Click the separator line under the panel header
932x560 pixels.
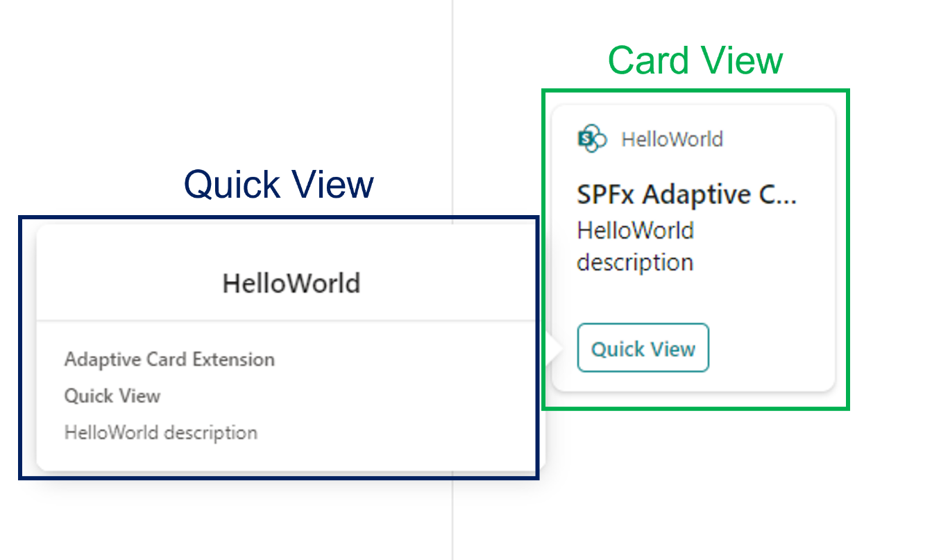pyautogui.click(x=291, y=320)
